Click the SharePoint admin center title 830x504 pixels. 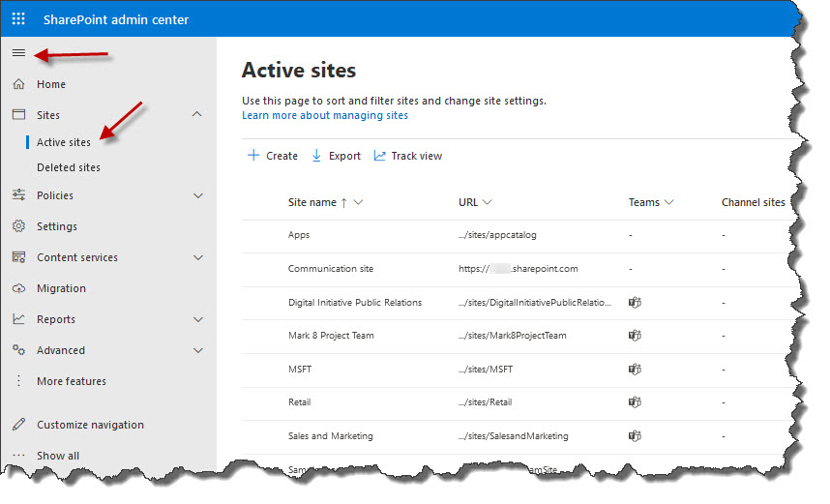point(116,19)
